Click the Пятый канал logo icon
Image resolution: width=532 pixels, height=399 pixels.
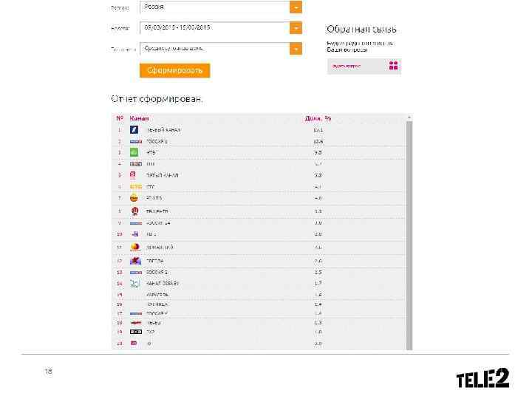[134, 175]
